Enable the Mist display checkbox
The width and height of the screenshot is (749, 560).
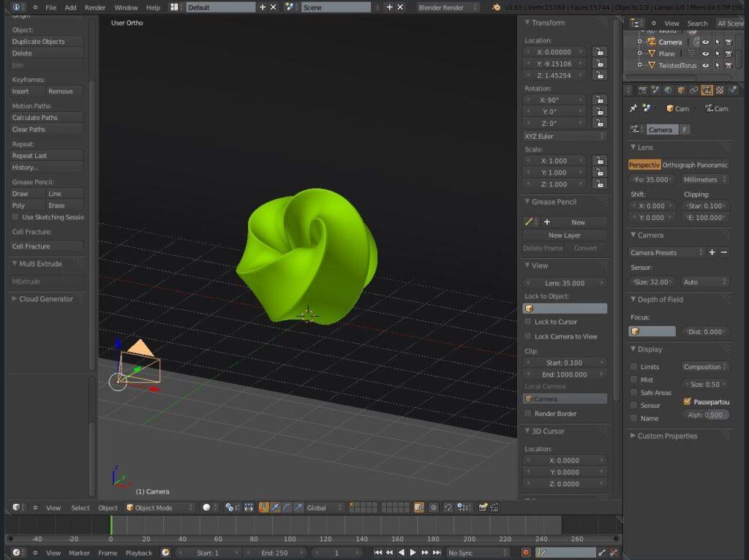click(x=634, y=379)
